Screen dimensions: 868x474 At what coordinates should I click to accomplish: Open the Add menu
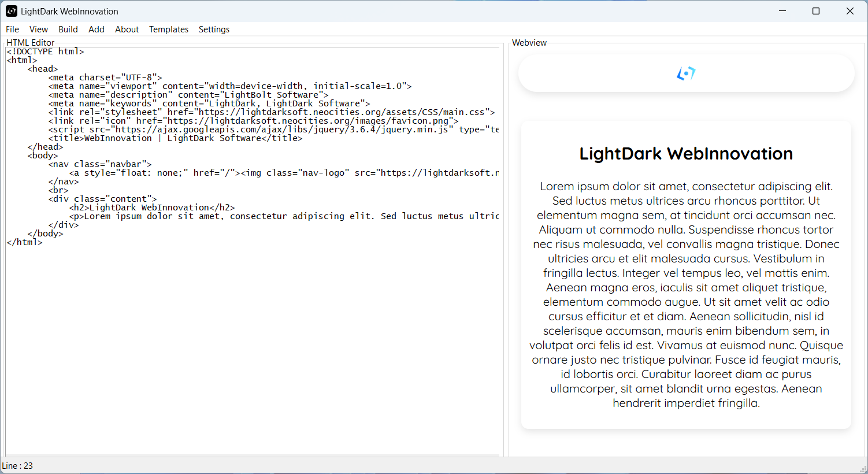(x=97, y=29)
